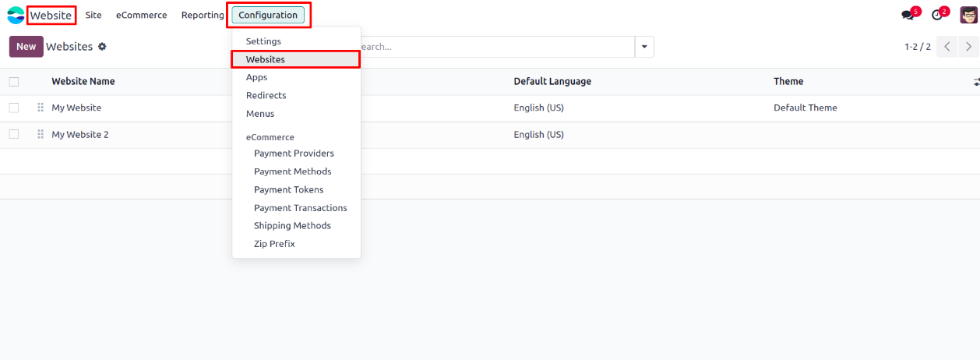Click the Odoo app logo icon
The width and height of the screenshot is (980, 360).
pyautogui.click(x=16, y=15)
